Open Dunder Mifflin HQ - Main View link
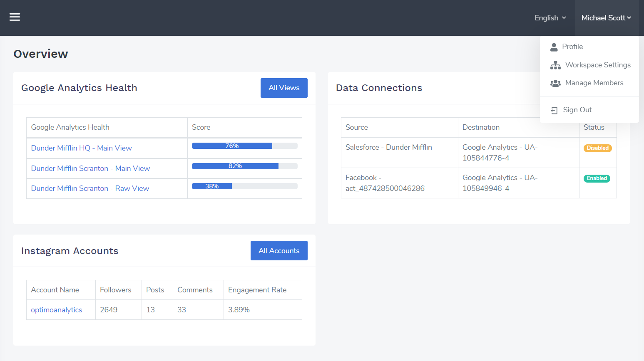Viewport: 644px width, 361px height. [82, 148]
